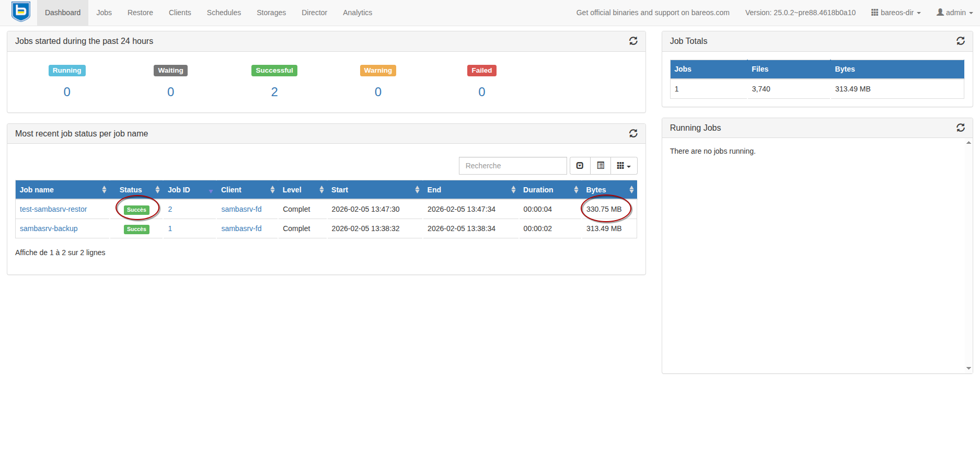The width and height of the screenshot is (980, 470).
Task: Sort table by Duration column
Action: point(550,190)
